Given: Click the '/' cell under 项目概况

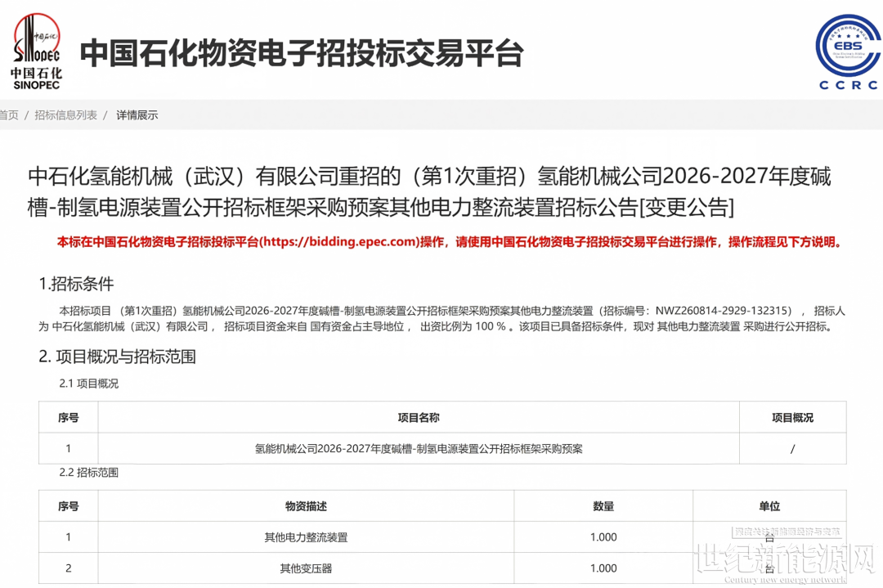Looking at the screenshot, I should click(792, 449).
